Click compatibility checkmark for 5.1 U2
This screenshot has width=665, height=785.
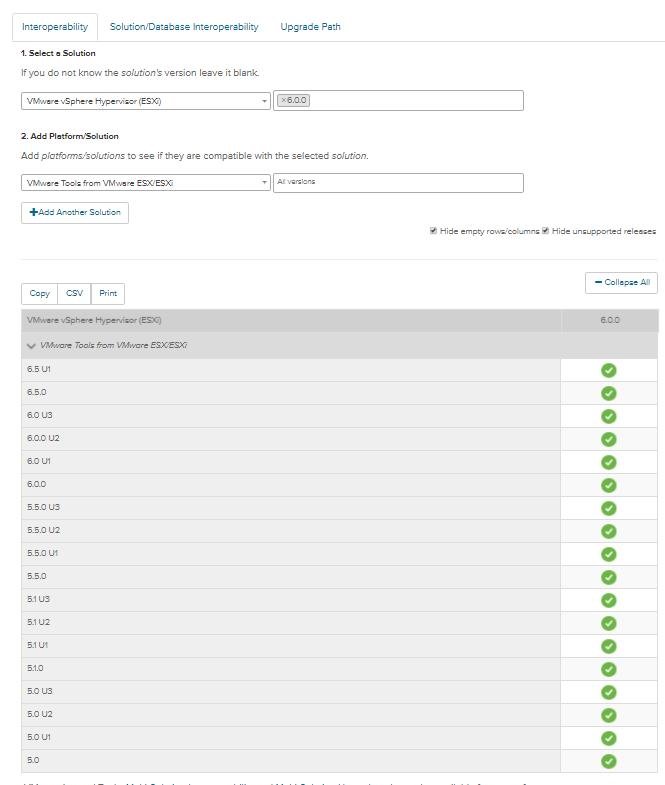(x=608, y=624)
